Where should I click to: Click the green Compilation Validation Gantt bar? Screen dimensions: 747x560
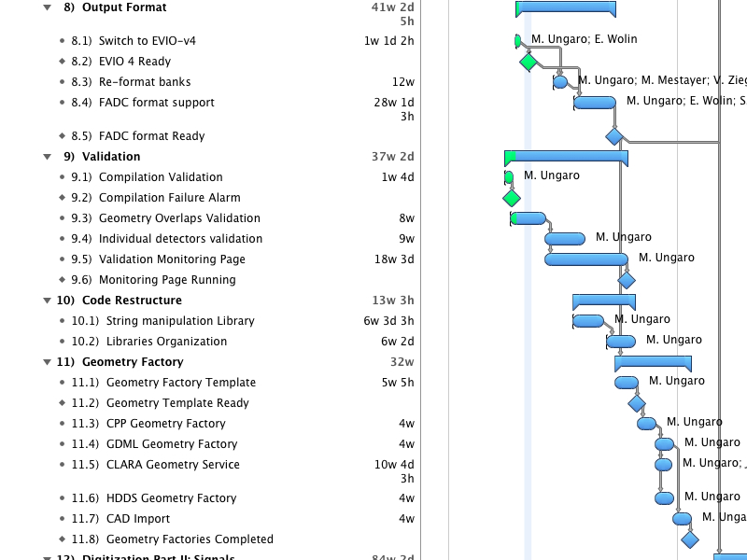tap(509, 177)
